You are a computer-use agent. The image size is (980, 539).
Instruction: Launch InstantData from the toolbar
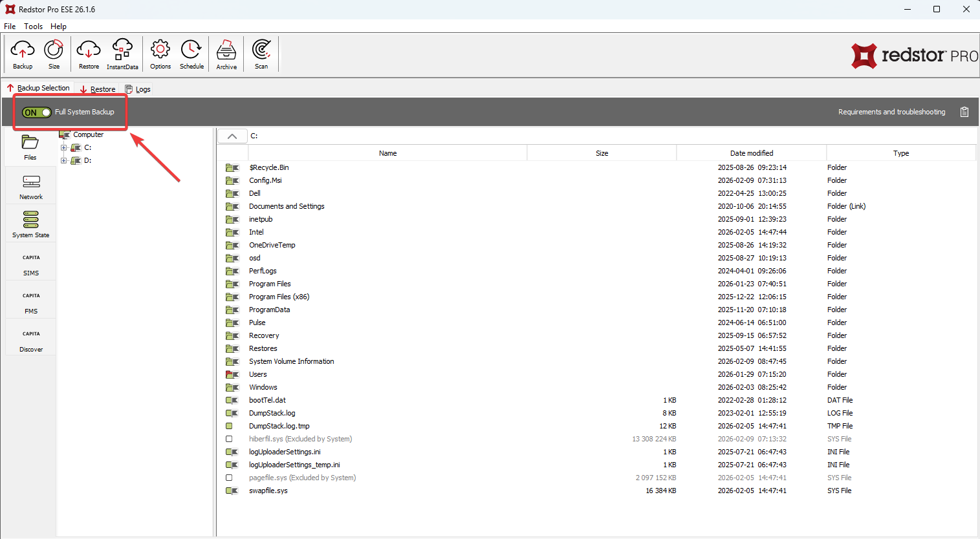(122, 54)
